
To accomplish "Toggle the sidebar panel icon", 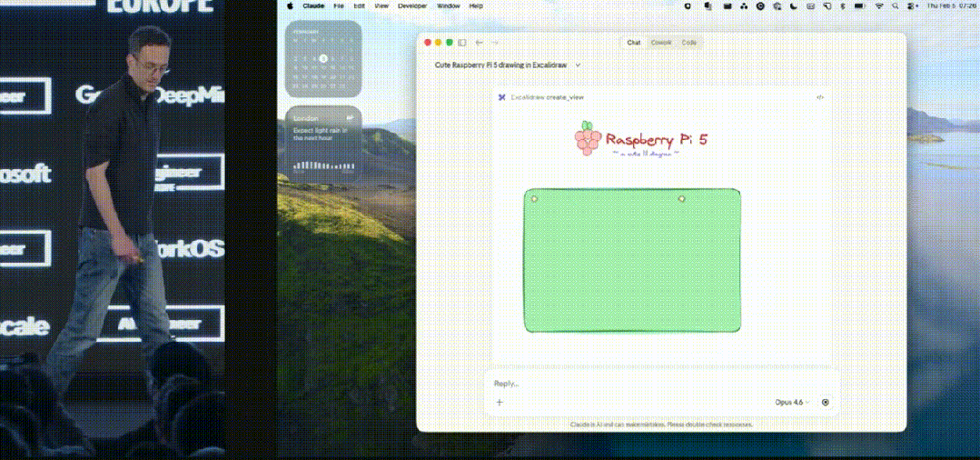I will click(x=462, y=43).
